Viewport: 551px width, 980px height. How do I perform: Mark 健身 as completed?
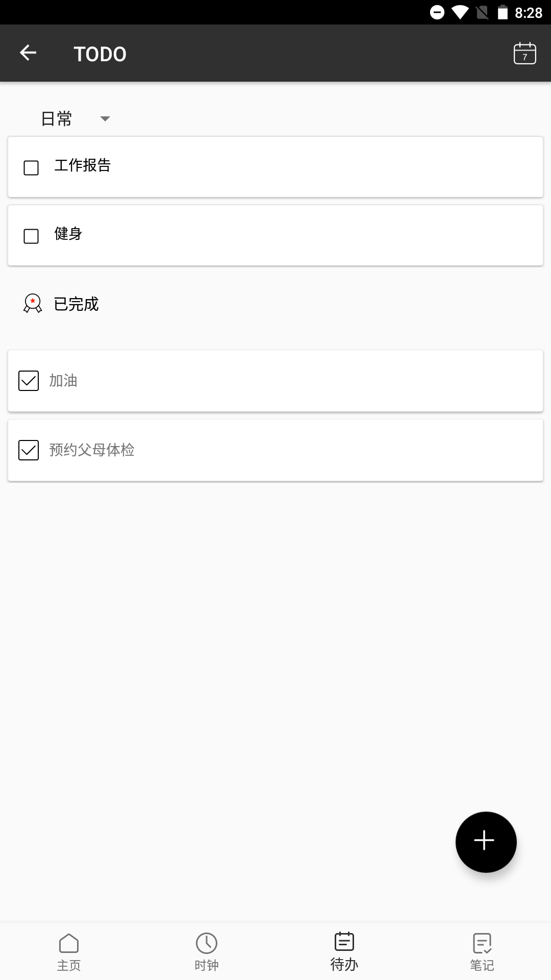pos(30,235)
